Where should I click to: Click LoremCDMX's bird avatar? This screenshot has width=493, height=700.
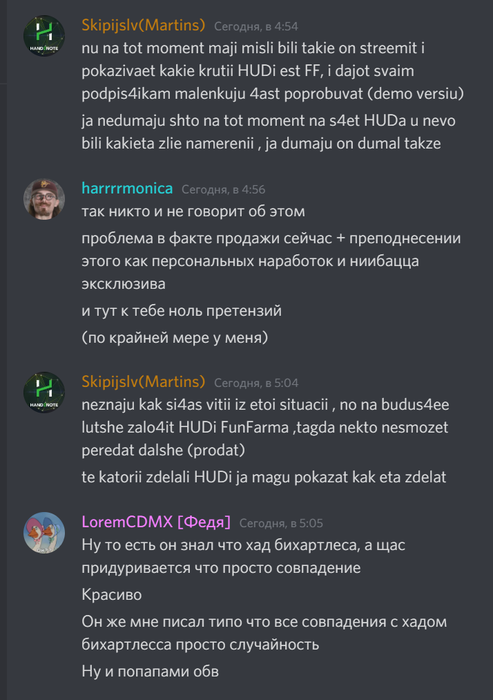(x=44, y=533)
